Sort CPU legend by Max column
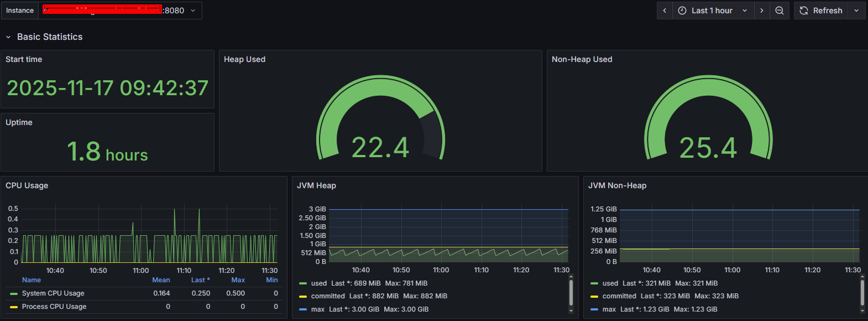The image size is (868, 321). pyautogui.click(x=238, y=280)
